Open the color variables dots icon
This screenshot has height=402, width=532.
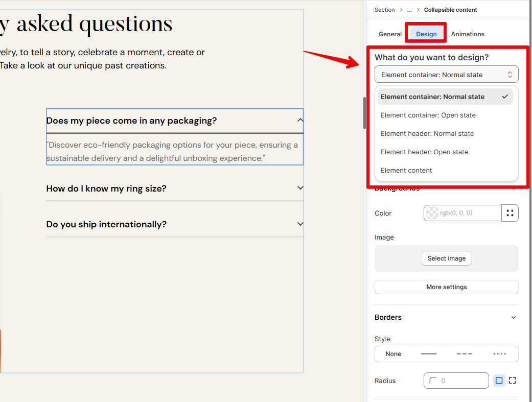coord(510,213)
